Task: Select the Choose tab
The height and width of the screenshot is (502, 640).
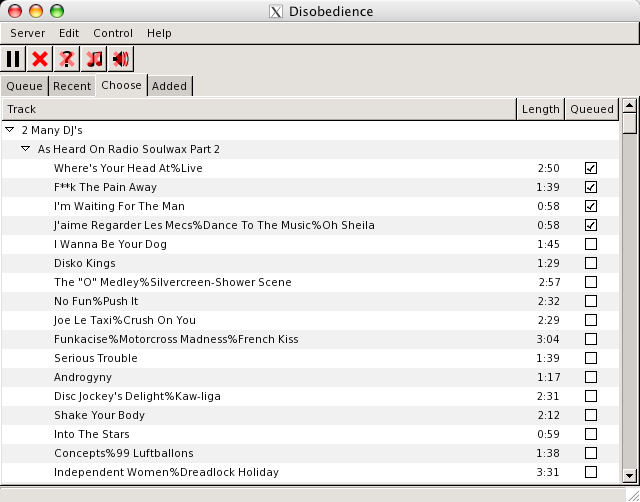Action: (121, 85)
